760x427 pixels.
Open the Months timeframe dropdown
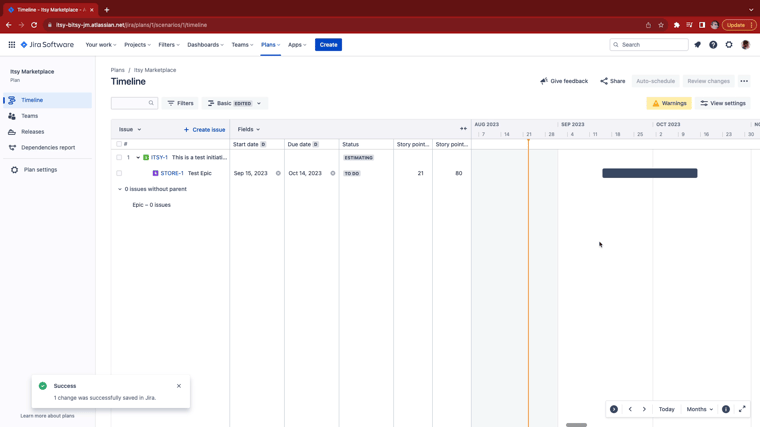699,409
